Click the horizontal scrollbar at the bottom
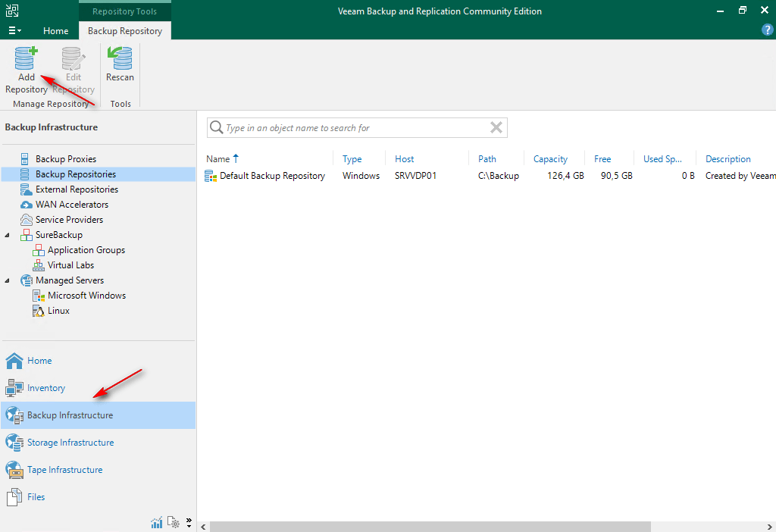The width and height of the screenshot is (776, 532). tap(428, 526)
